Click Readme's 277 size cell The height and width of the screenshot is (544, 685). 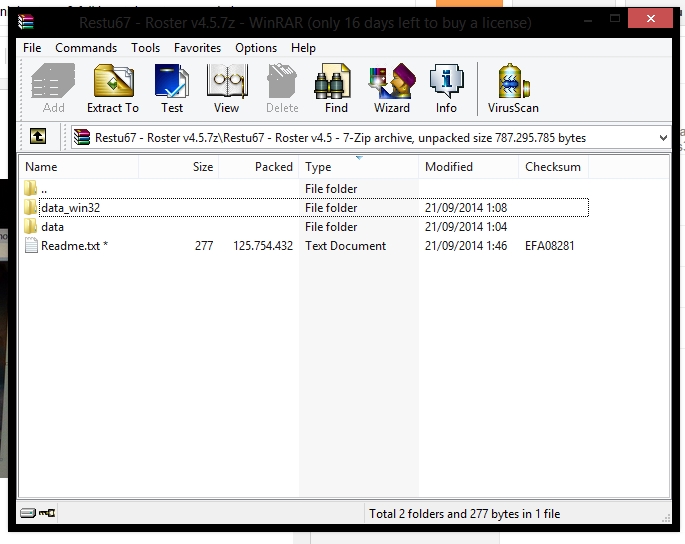pos(204,246)
